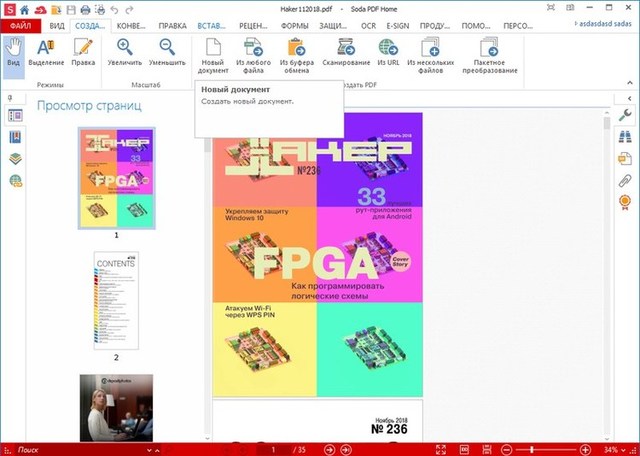This screenshot has width=640, height=456.
Task: Click the Новый документ button
Action: point(214,54)
